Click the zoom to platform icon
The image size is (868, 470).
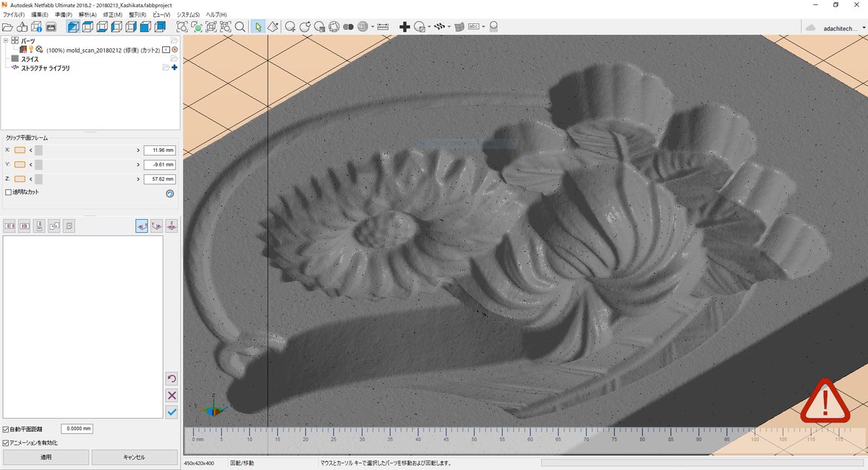point(211,27)
